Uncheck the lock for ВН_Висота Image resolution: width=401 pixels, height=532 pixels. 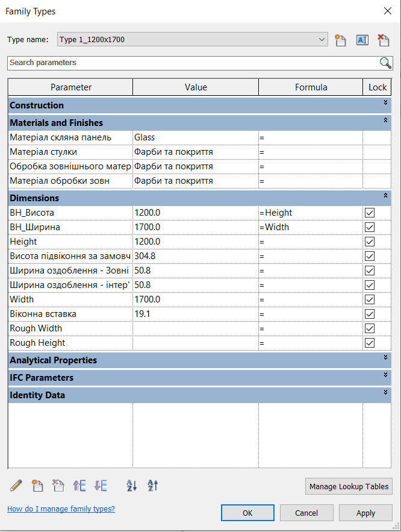[370, 213]
